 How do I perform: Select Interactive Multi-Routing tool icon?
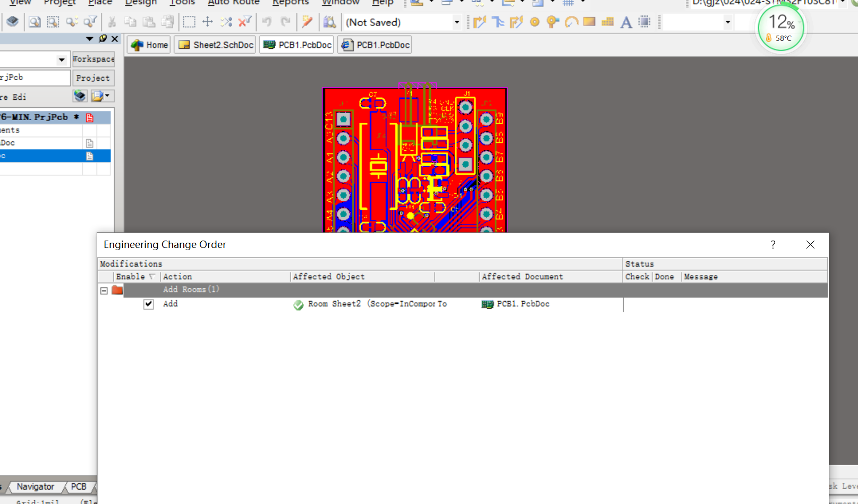point(498,22)
